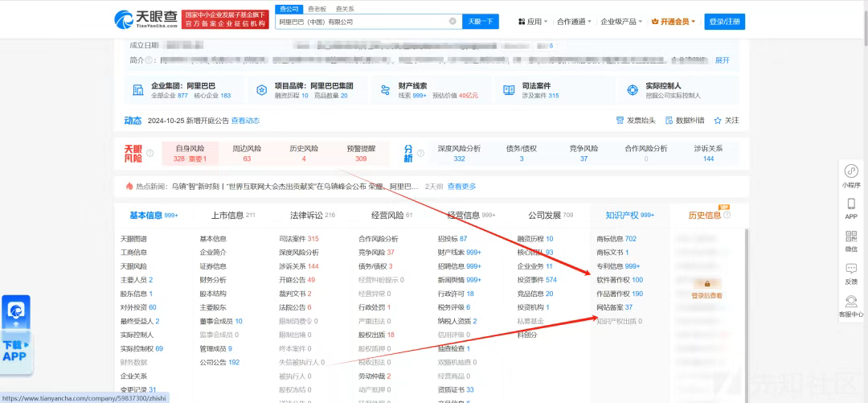Switch to the 查关系 search tab
The width and height of the screenshot is (868, 403).
pyautogui.click(x=345, y=9)
